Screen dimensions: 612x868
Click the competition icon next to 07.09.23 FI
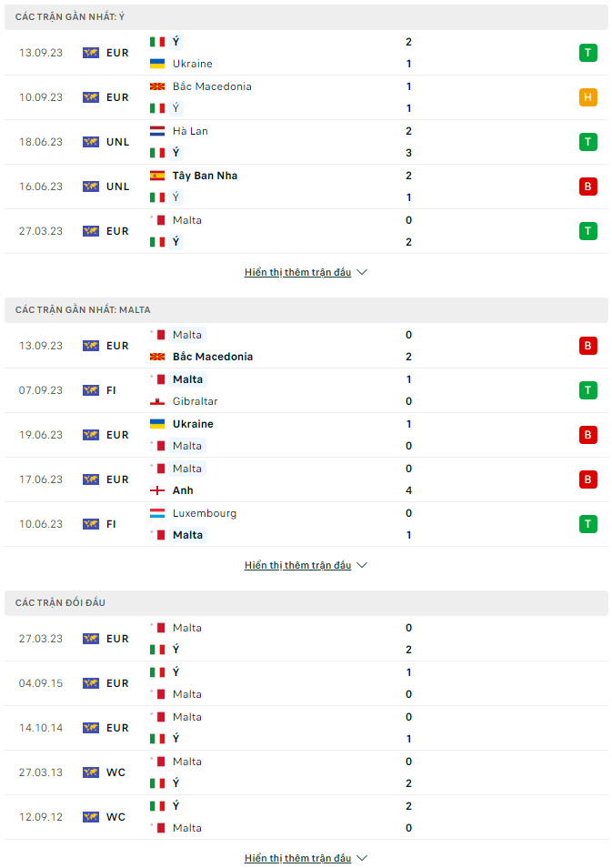91,390
